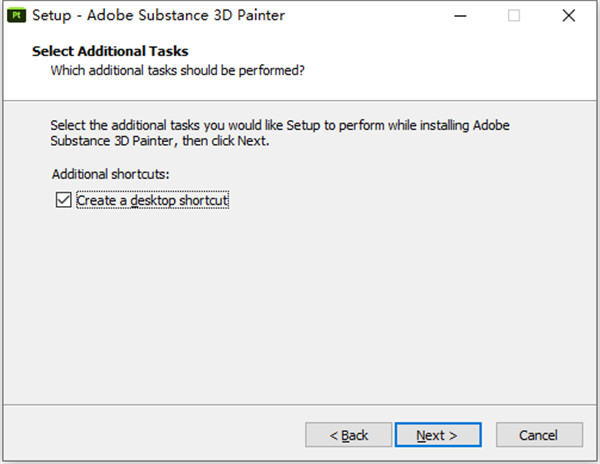
Task: Click the empty area left of the Back button
Action: point(150,435)
